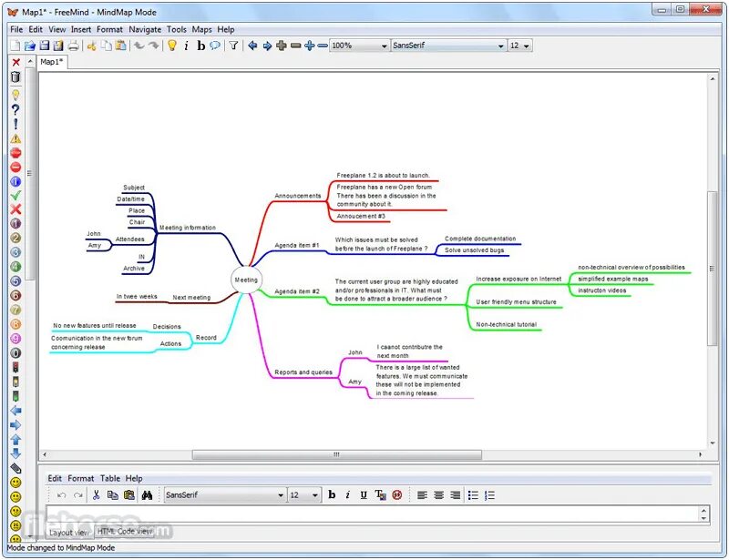Paste using the main toolbar clipboard icon
This screenshot has height=560, width=729.
click(x=121, y=46)
